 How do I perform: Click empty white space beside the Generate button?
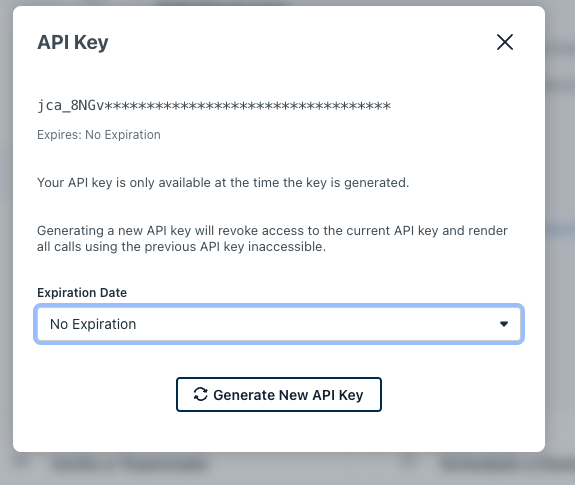click(458, 394)
